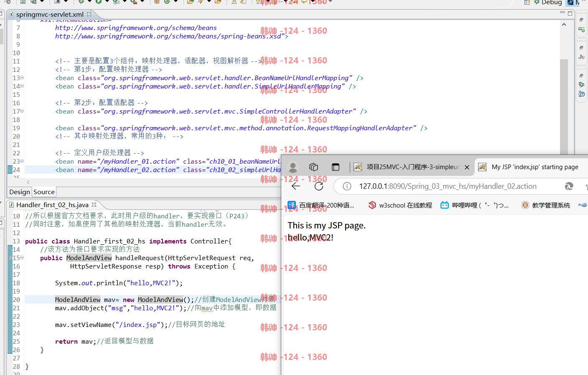Collapse the handleRequest method fold at line 15
This screenshot has width=588, height=375.
[x=22, y=258]
